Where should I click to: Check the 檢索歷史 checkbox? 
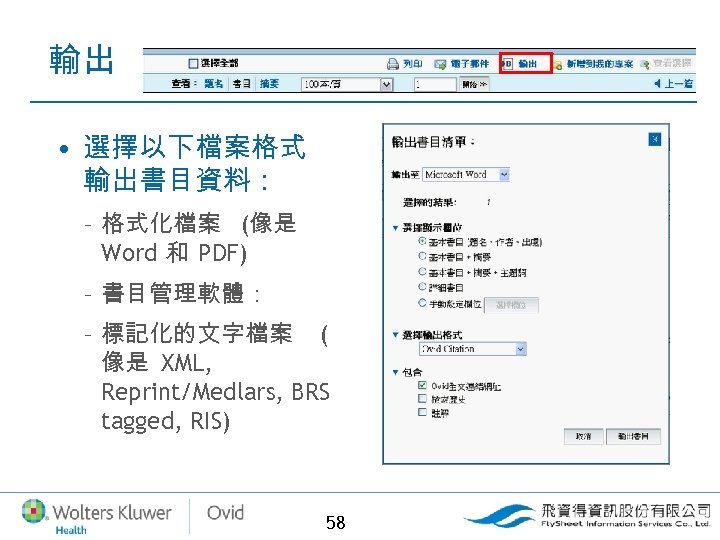422,399
